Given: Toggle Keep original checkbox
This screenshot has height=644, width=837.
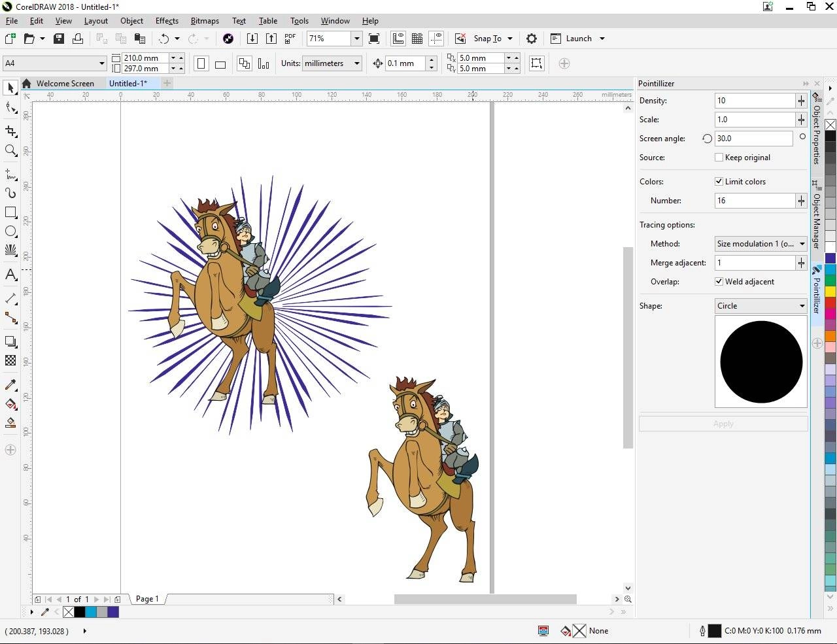Looking at the screenshot, I should (719, 158).
